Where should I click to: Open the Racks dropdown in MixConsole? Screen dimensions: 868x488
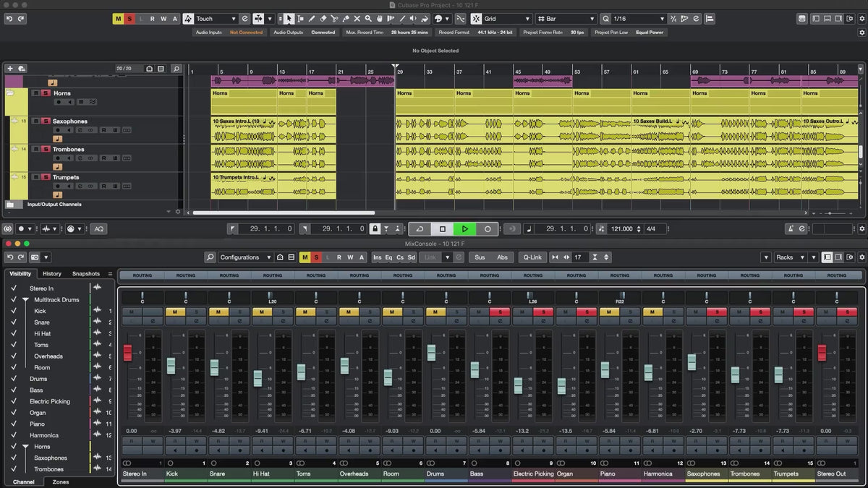tap(788, 257)
